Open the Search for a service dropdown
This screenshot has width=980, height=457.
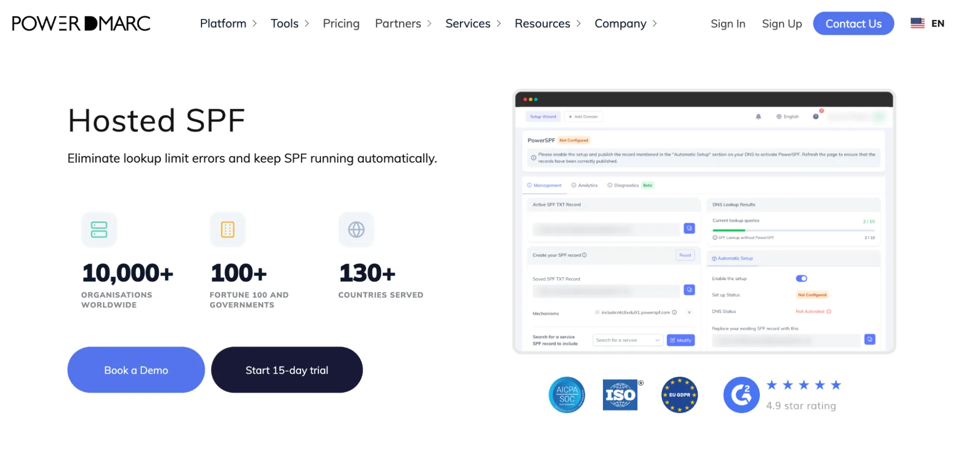point(628,340)
